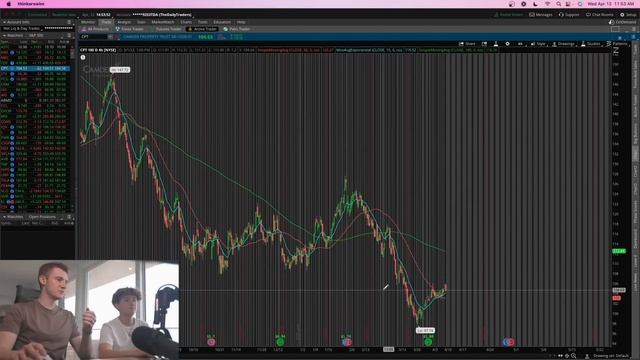Select the Active Trader sub-tab
Image resolution: width=640 pixels, height=360 pixels.
click(x=202, y=29)
